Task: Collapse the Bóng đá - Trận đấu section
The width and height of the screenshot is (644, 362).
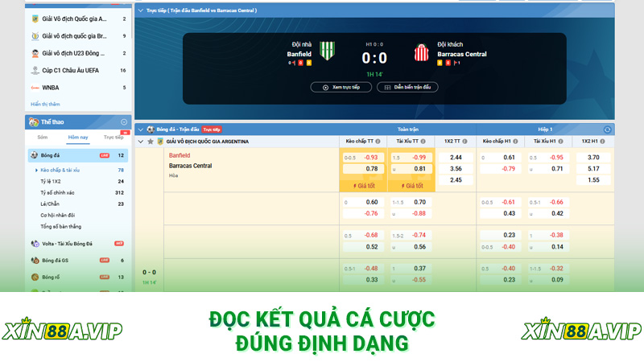Action: coord(141,129)
